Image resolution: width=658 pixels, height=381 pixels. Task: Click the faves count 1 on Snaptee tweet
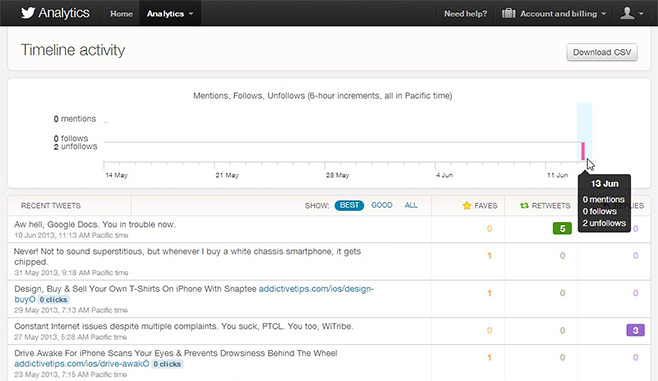point(489,293)
